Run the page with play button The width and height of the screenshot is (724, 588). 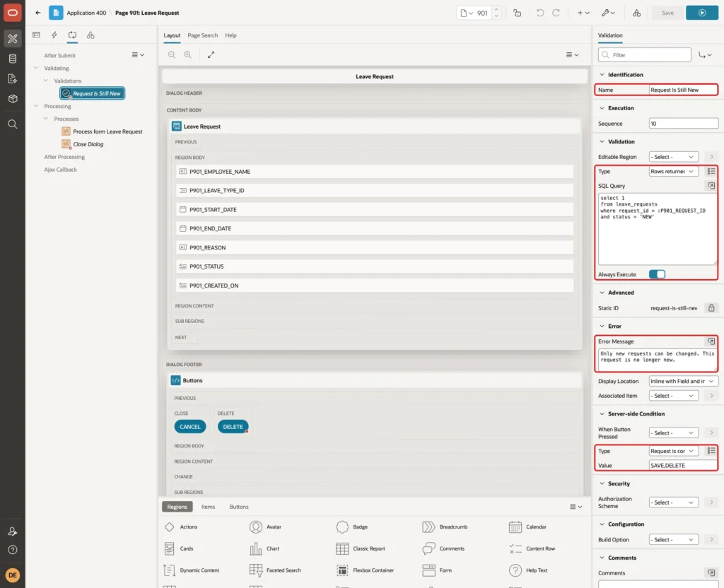[x=702, y=13]
